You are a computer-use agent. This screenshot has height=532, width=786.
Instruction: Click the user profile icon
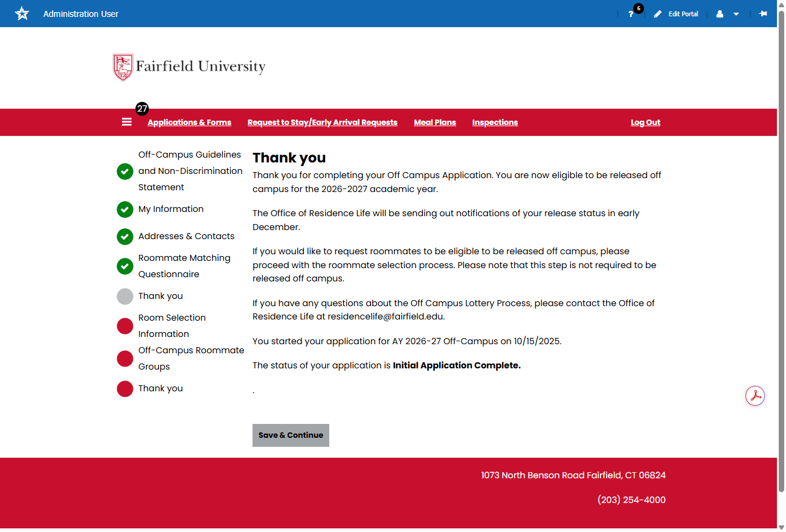(720, 14)
